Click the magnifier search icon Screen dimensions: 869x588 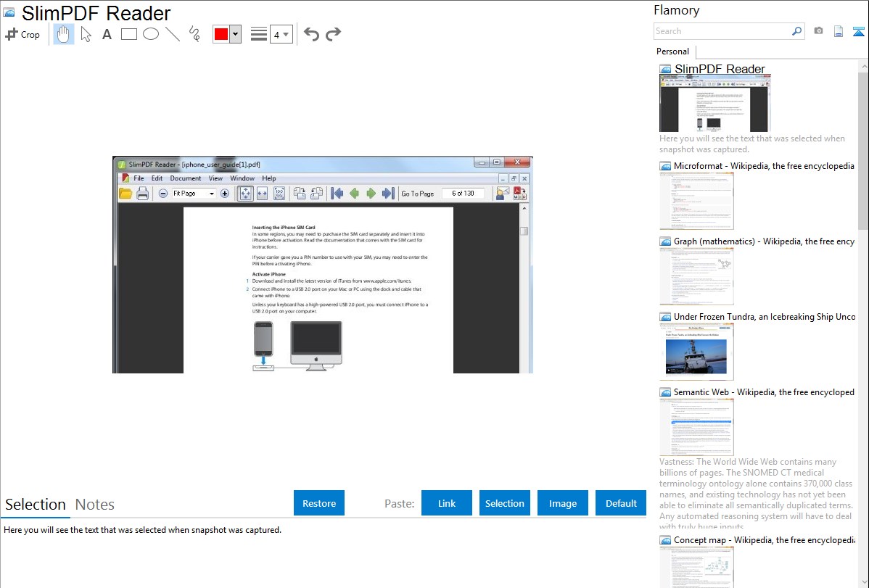coord(796,31)
